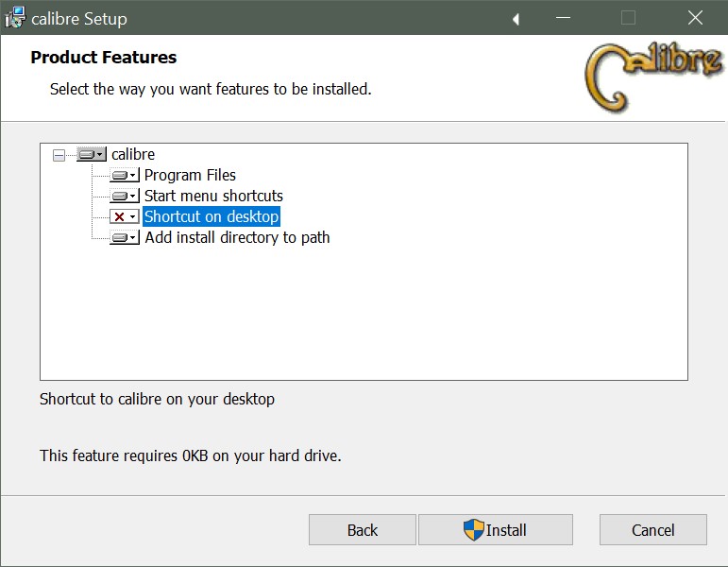Select the Program Files tree item
Image resolution: width=728 pixels, height=567 pixels.
[190, 175]
